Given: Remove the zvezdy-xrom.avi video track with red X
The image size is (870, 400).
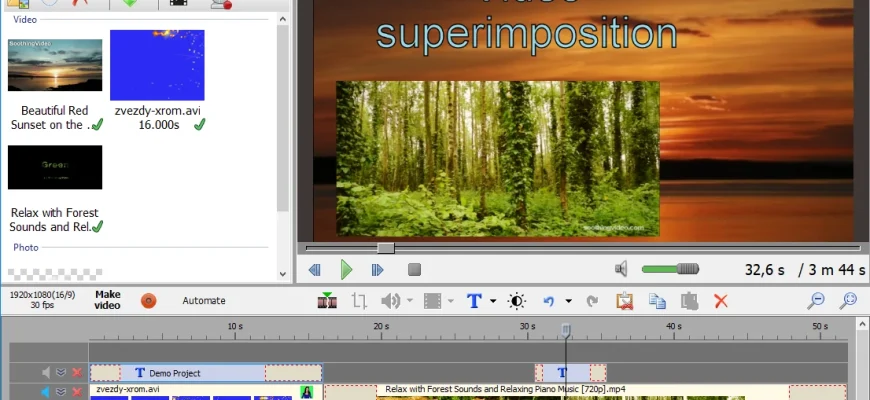Looking at the screenshot, I should [77, 392].
